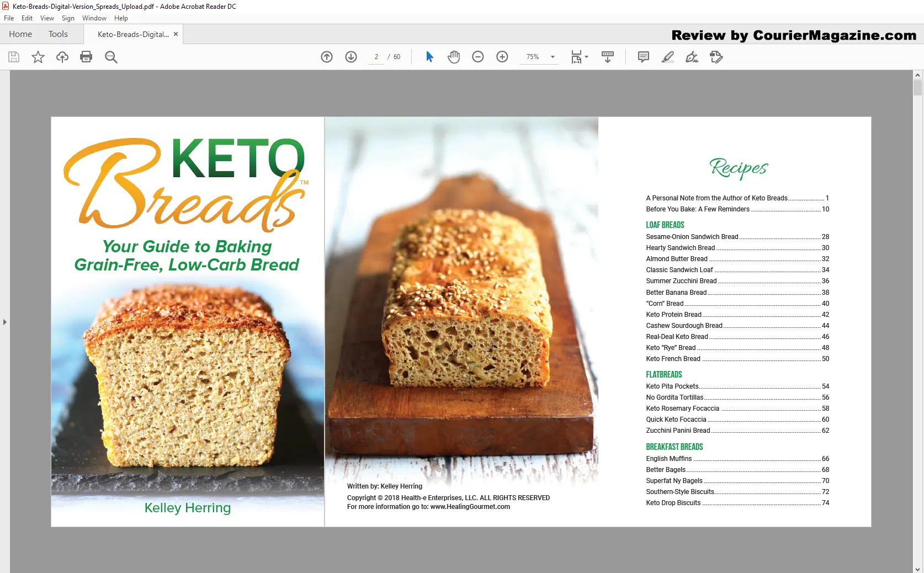
Task: Click 'Summer Zucchini Bread' contents entry
Action: (x=737, y=281)
